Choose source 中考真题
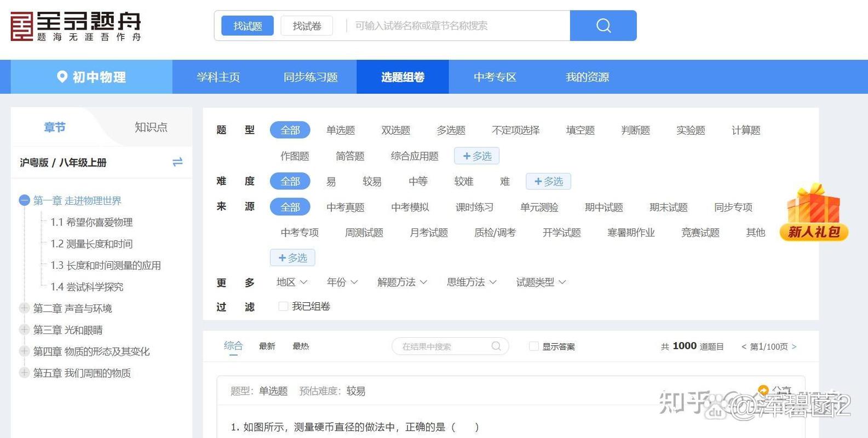This screenshot has height=438, width=868. pyautogui.click(x=346, y=207)
